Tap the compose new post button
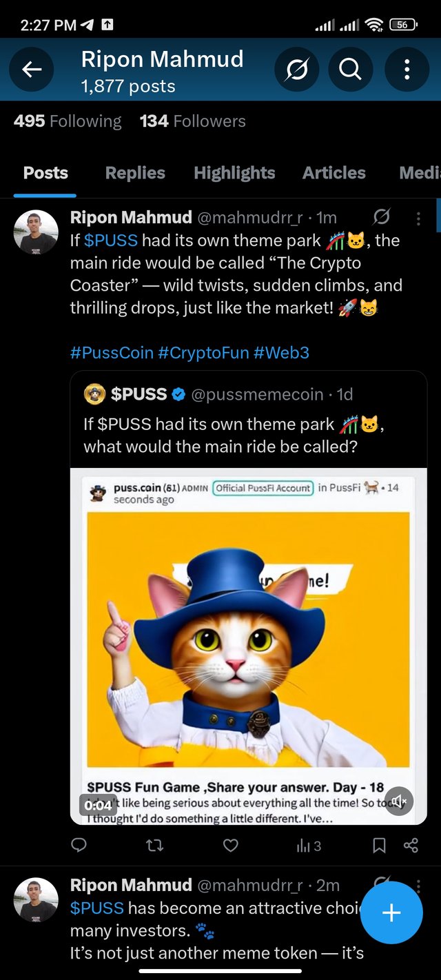This screenshot has height=980, width=441. pos(391,912)
